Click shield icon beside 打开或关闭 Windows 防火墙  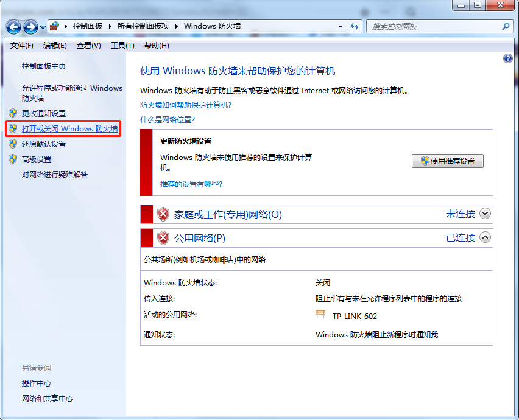13,128
